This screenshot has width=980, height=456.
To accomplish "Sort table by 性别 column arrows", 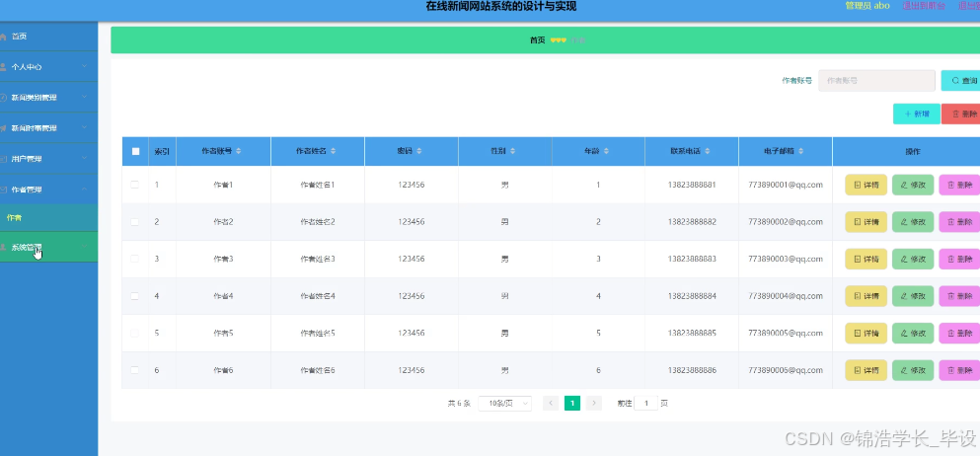I will click(x=512, y=151).
